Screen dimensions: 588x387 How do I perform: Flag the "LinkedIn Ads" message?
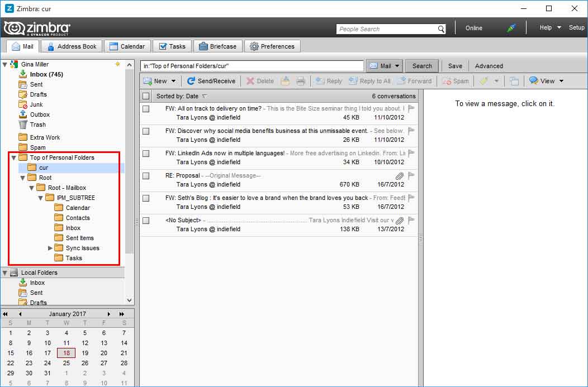point(411,153)
